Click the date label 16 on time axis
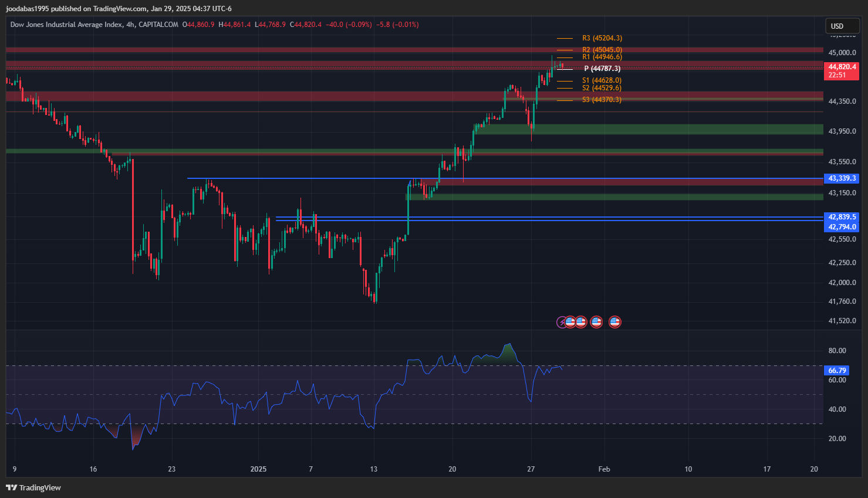 click(93, 469)
